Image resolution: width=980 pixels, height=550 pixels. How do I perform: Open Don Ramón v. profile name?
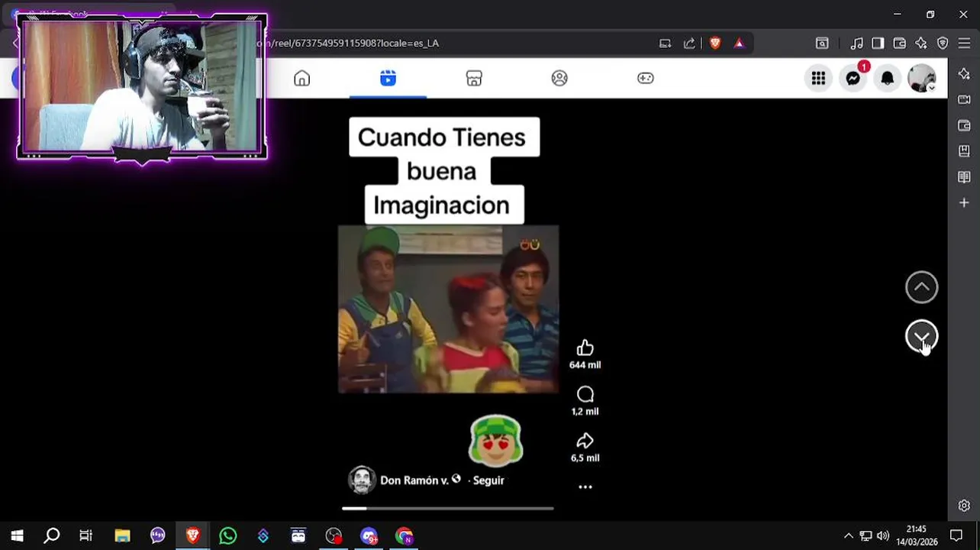[414, 480]
